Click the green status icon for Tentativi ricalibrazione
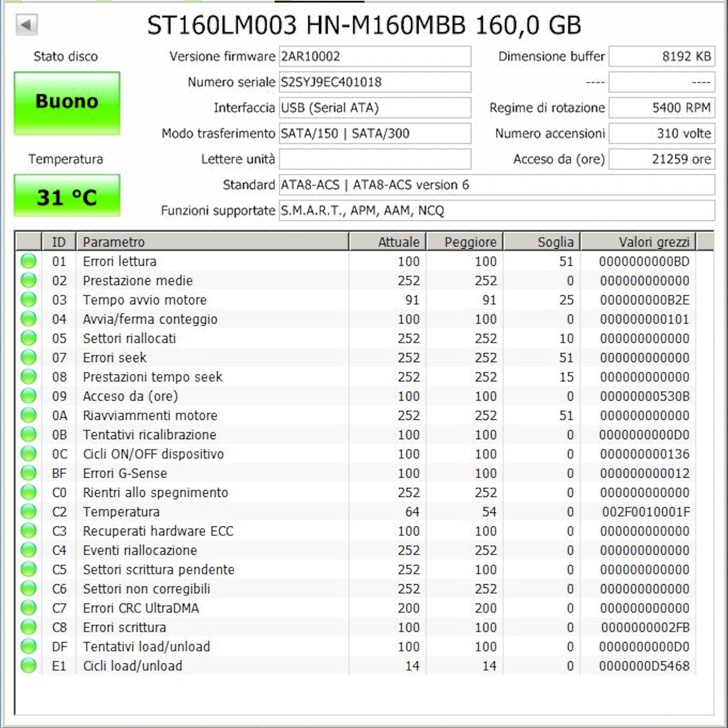Viewport: 728px width, 728px height. (x=29, y=435)
